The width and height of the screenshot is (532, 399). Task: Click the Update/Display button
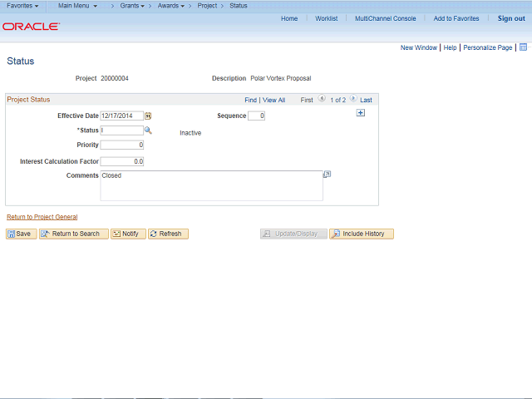point(293,234)
